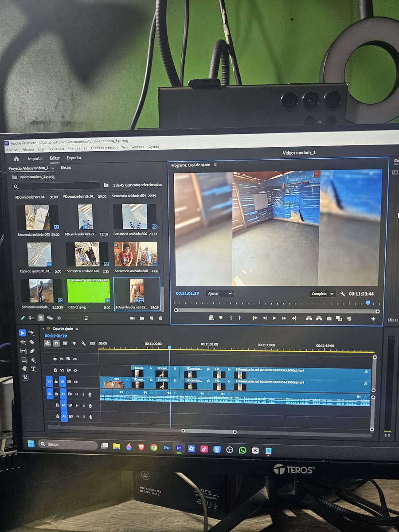Toggle A3 track targeting button
The width and height of the screenshot is (399, 532).
(64, 417)
